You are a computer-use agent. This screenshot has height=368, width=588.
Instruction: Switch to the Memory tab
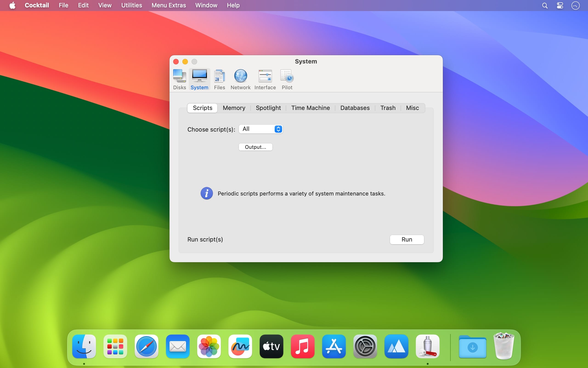pos(234,108)
